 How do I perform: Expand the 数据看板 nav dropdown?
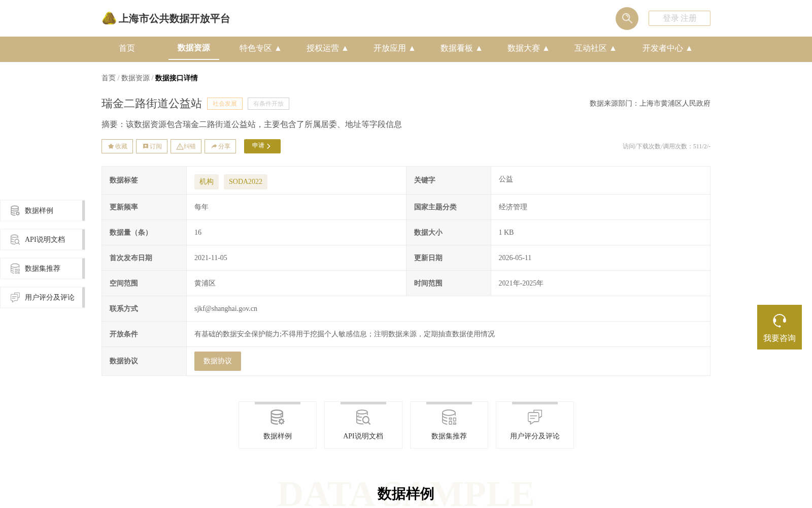(x=461, y=48)
